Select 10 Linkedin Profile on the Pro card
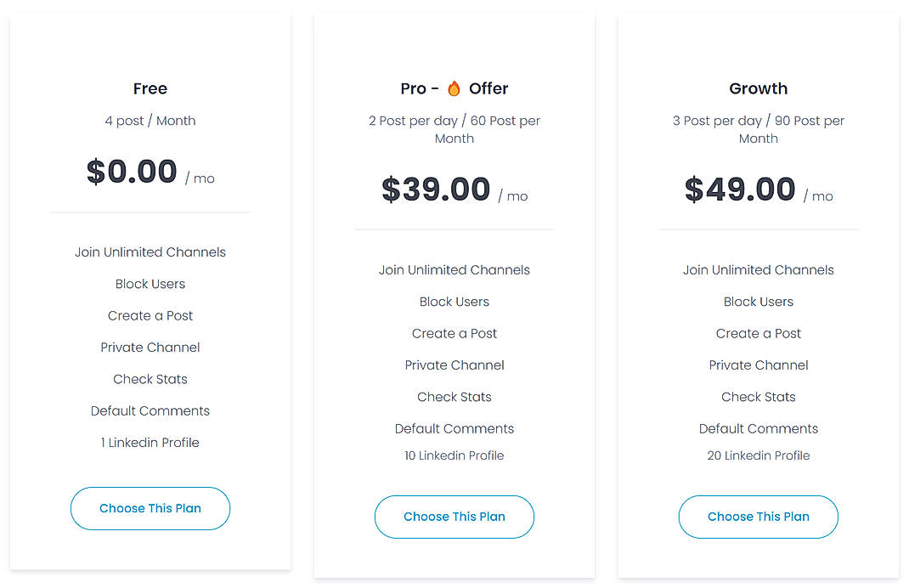This screenshot has width=909, height=588. (454, 455)
